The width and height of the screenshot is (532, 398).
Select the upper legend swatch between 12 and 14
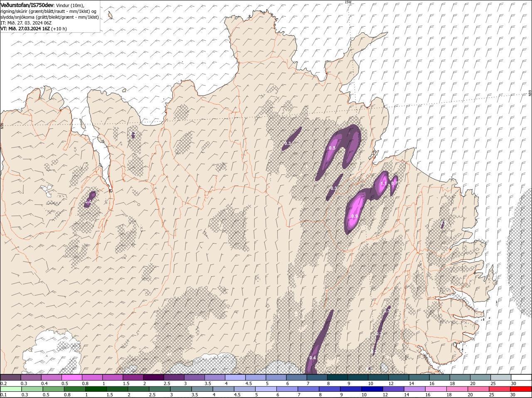(x=398, y=377)
